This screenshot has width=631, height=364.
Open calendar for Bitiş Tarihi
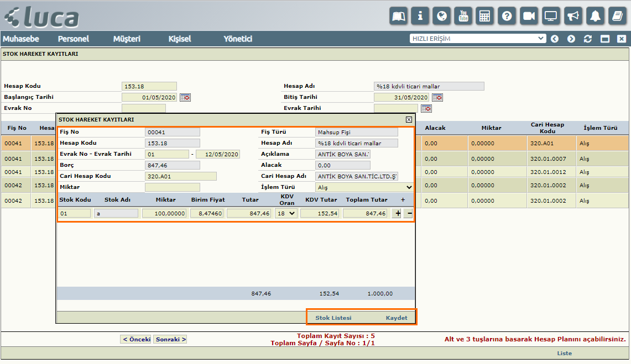[437, 98]
